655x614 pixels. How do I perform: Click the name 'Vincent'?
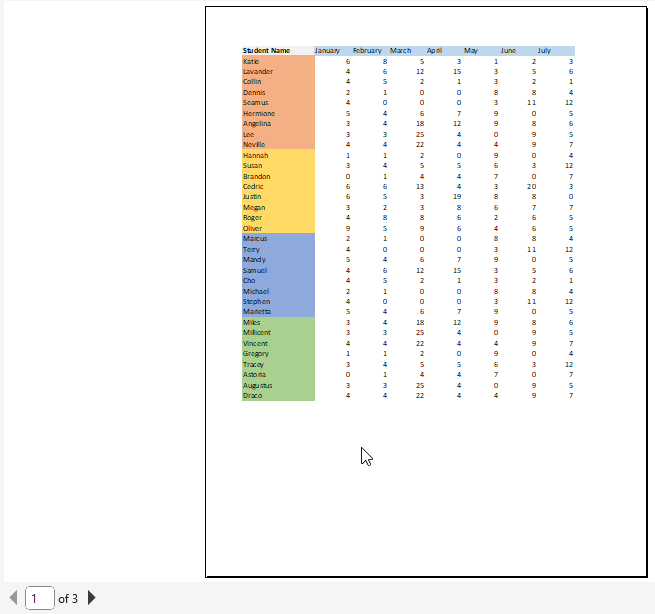pyautogui.click(x=255, y=343)
